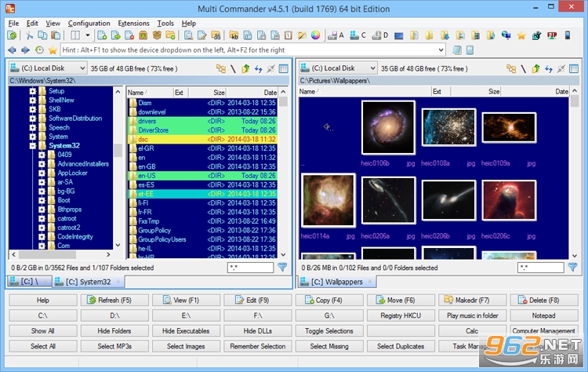Image resolution: width=588 pixels, height=372 pixels.
Task: Open the Extensions menu
Action: [133, 24]
